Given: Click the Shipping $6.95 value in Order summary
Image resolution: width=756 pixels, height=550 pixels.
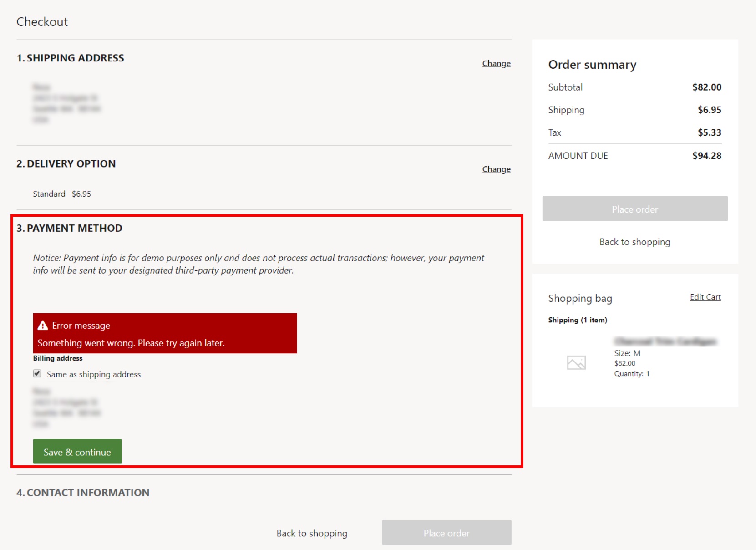Looking at the screenshot, I should click(x=710, y=110).
